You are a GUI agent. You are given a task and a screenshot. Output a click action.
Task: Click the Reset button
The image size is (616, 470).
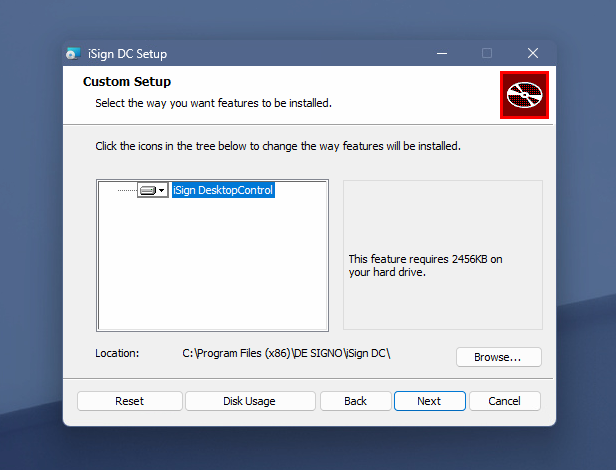130,401
